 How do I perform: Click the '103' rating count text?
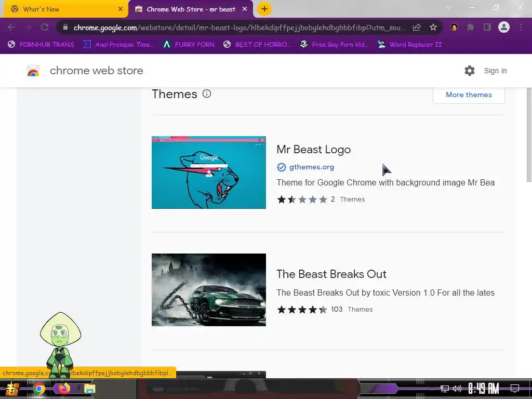[337, 310]
